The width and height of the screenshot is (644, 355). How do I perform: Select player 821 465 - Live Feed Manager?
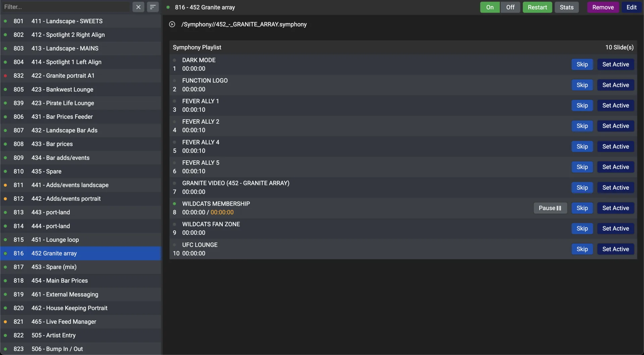pyautogui.click(x=81, y=321)
